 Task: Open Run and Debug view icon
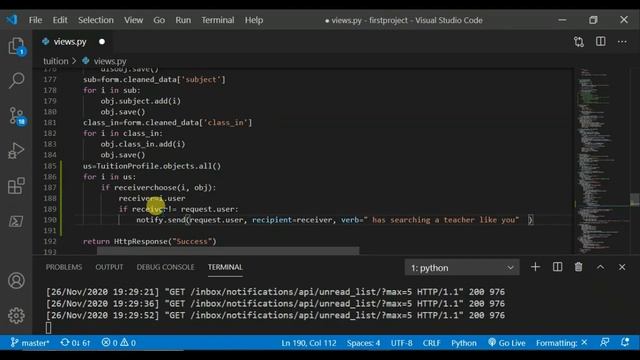pos(16,151)
